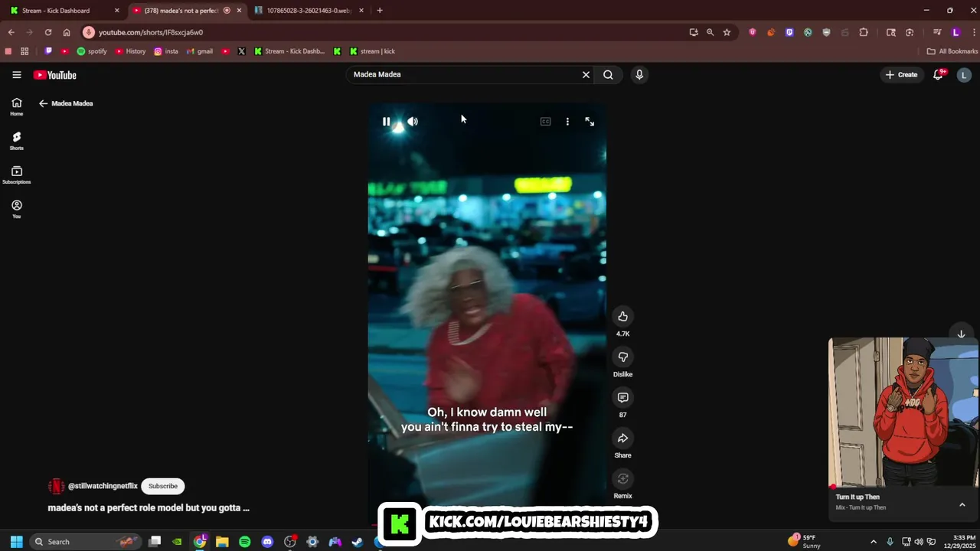The width and height of the screenshot is (980, 551).
Task: Go back in browser history
Action: (x=11, y=32)
